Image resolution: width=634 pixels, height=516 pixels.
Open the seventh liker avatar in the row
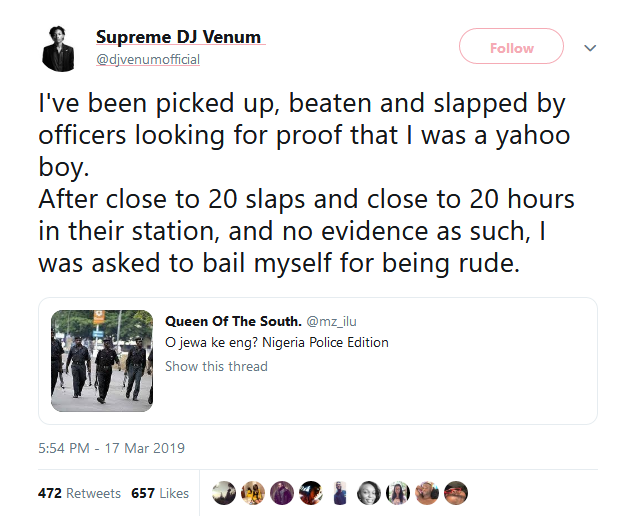(398, 493)
